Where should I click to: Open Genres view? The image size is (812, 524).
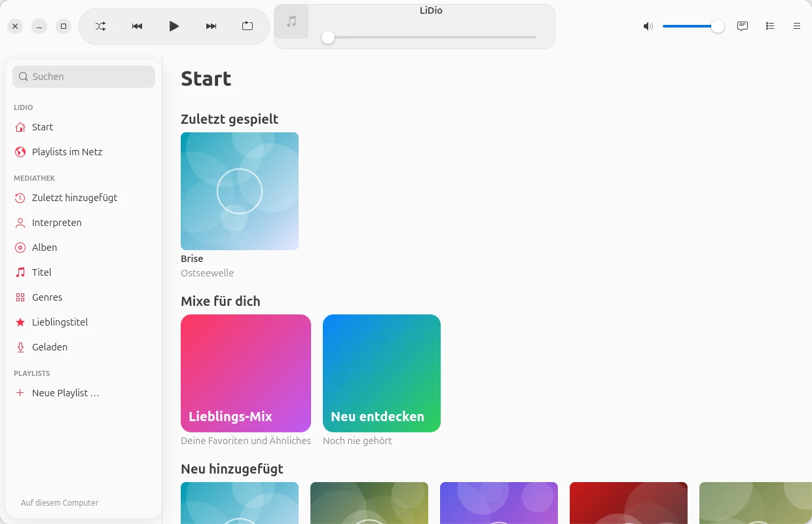(x=84, y=297)
